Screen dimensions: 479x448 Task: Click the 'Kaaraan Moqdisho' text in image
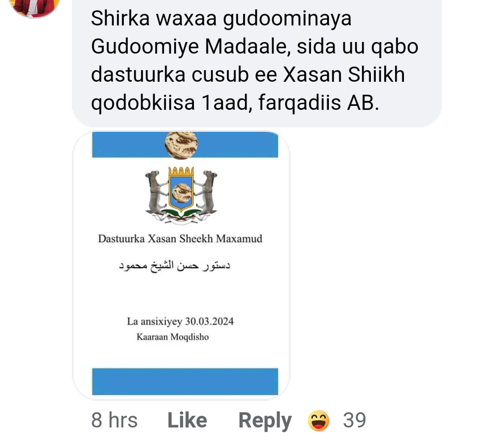click(x=173, y=337)
